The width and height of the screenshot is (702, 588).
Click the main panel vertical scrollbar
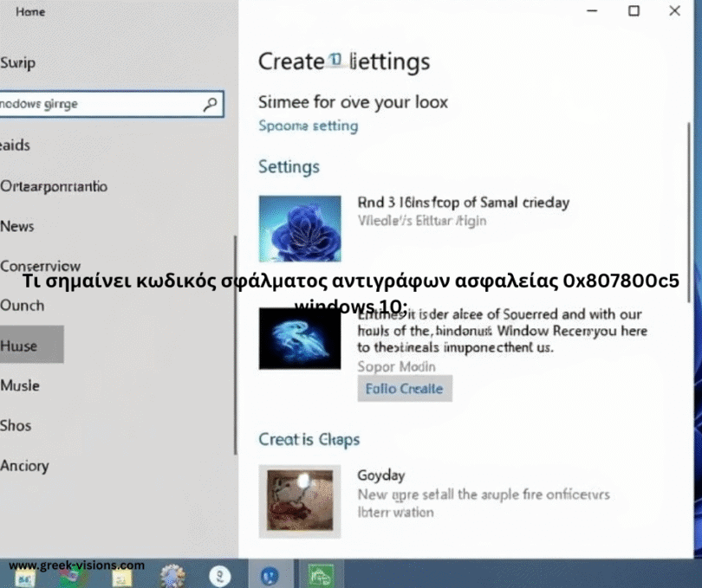click(689, 214)
